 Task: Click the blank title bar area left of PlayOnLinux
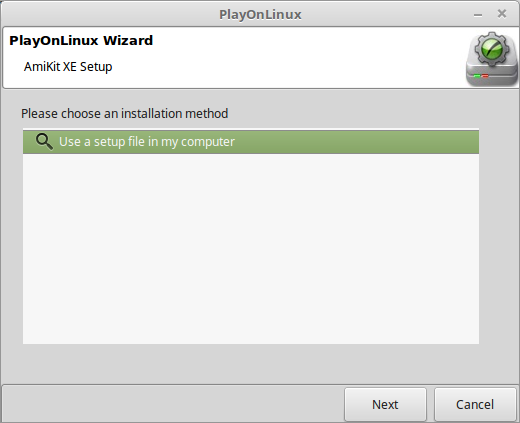pos(110,14)
